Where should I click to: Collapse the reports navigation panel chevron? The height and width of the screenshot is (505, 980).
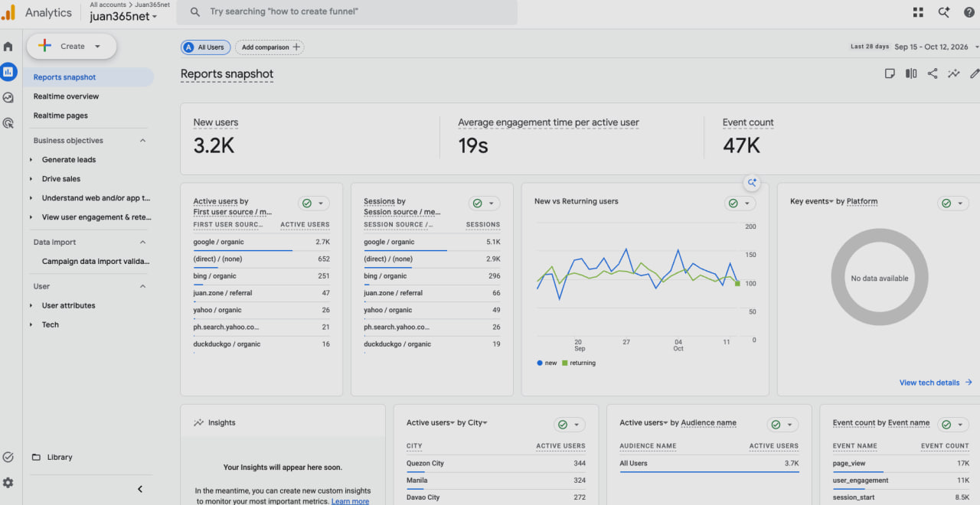[140, 489]
